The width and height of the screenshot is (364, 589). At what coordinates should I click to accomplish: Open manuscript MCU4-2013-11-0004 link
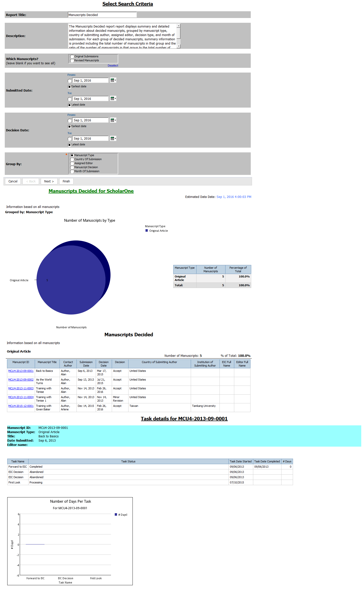(21, 397)
